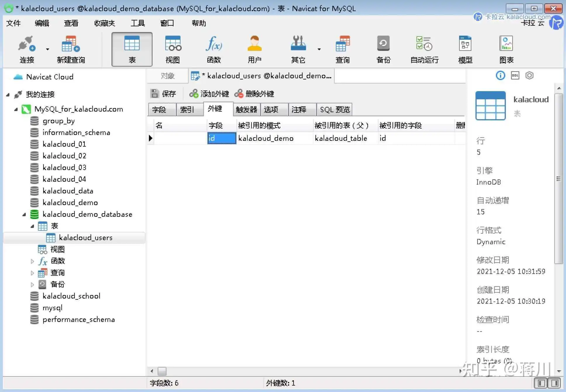Collapse the kalacloud_demo_database tree node
The image size is (566, 392).
pos(24,215)
